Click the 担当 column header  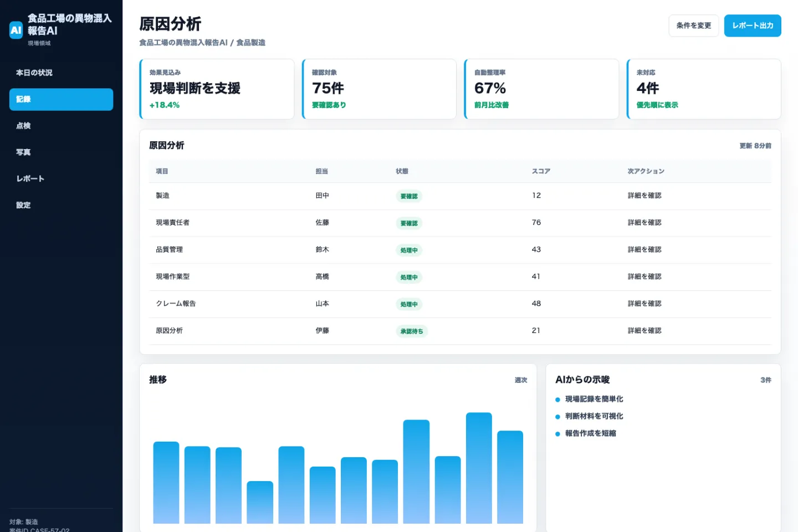coord(321,171)
